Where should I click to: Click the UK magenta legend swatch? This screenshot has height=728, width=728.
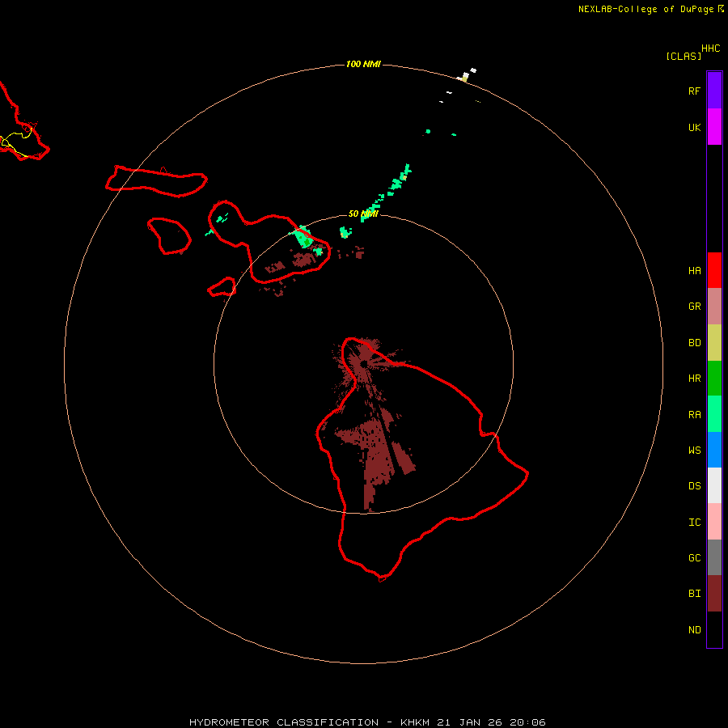click(x=714, y=127)
